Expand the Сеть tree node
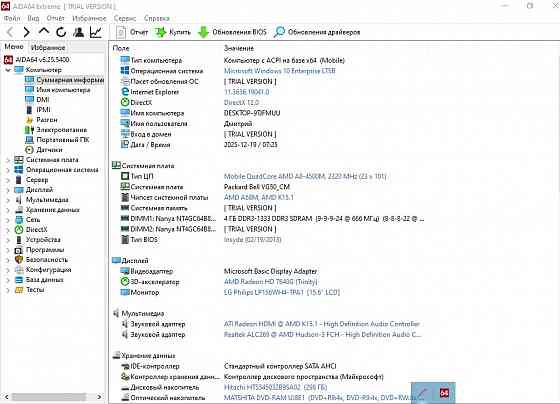560x404 pixels. [x=8, y=220]
